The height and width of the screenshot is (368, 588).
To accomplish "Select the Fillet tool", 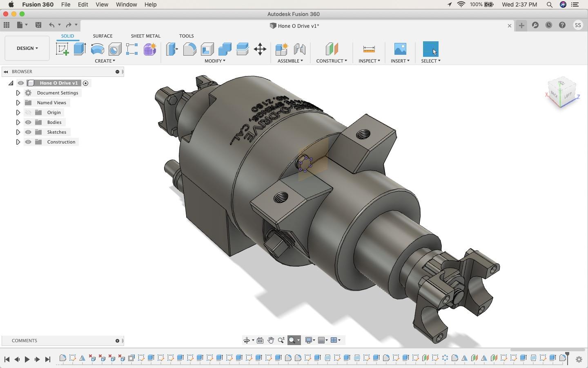I will (189, 49).
